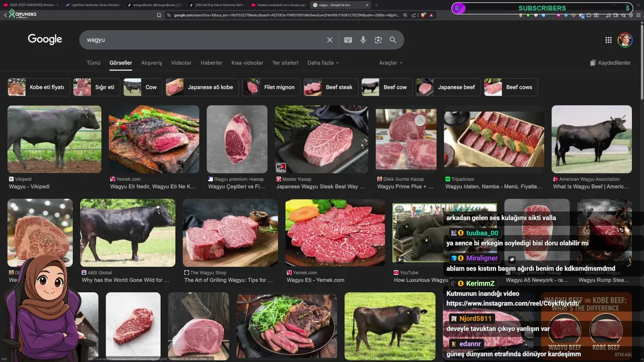Open the Brave Rewards triangle icon
Image resolution: width=644 pixels, height=362 pixels.
click(431, 15)
